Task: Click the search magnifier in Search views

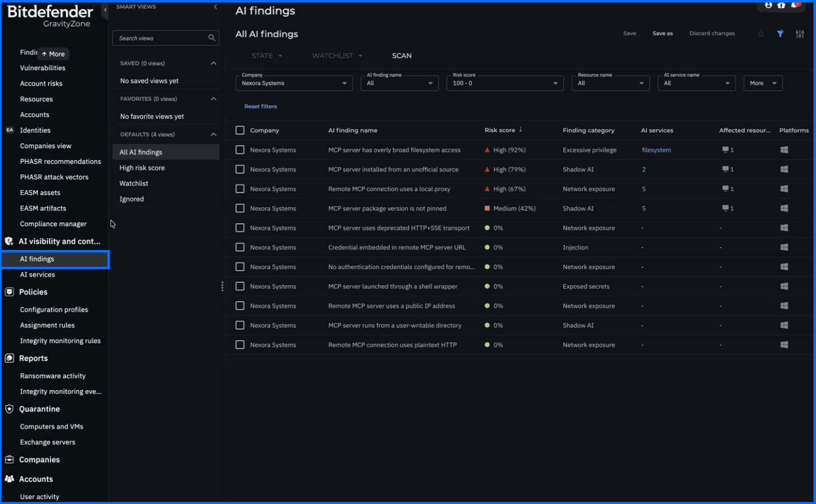Action: click(x=212, y=38)
